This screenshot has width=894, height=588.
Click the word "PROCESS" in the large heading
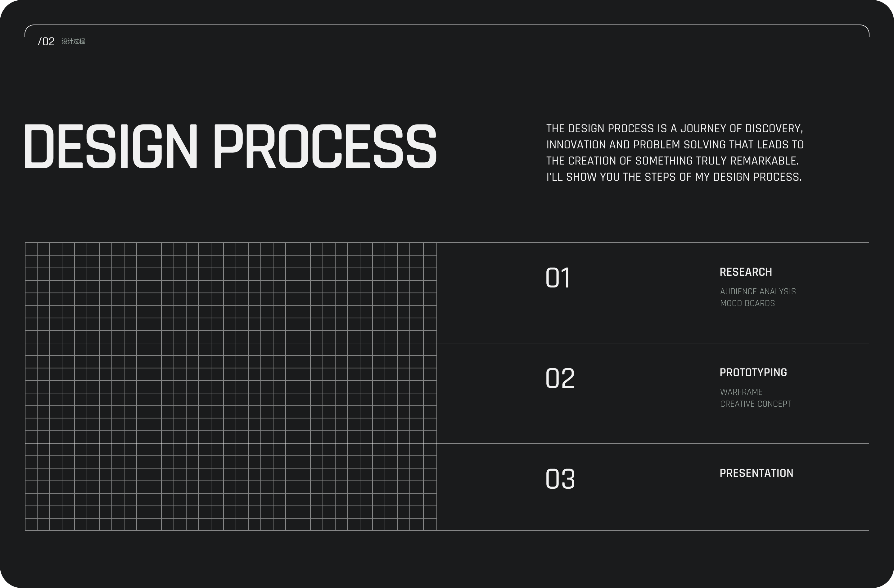tap(325, 146)
